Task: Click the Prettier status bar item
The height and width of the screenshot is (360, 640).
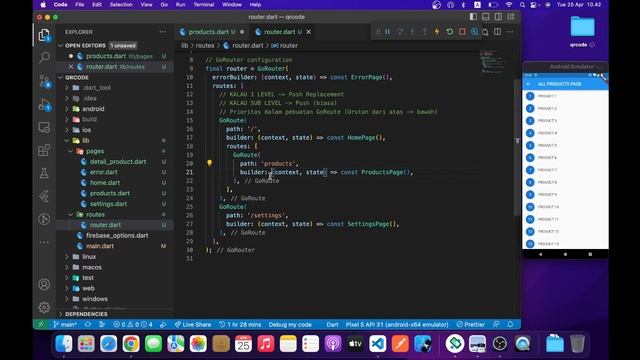Action: click(x=470, y=324)
